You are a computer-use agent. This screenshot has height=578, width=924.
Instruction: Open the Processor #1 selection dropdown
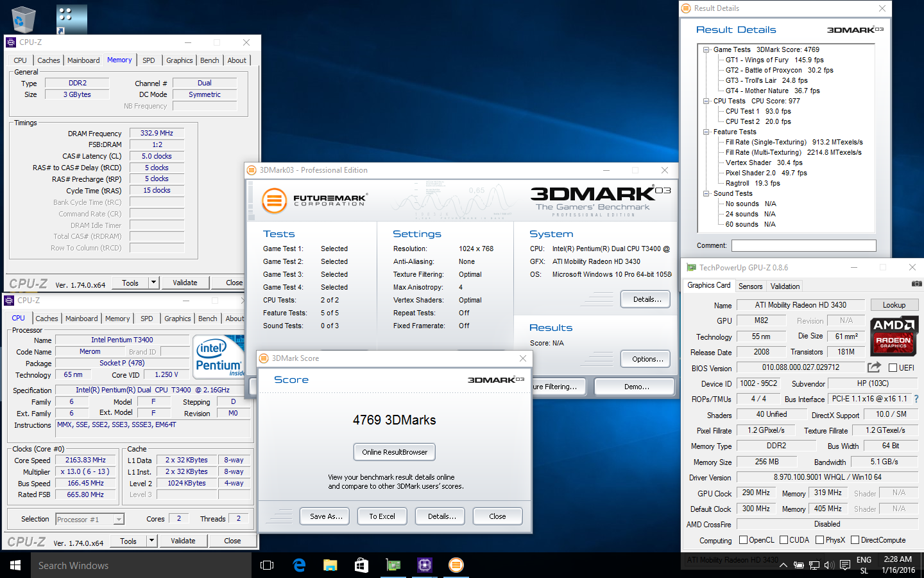tap(119, 520)
